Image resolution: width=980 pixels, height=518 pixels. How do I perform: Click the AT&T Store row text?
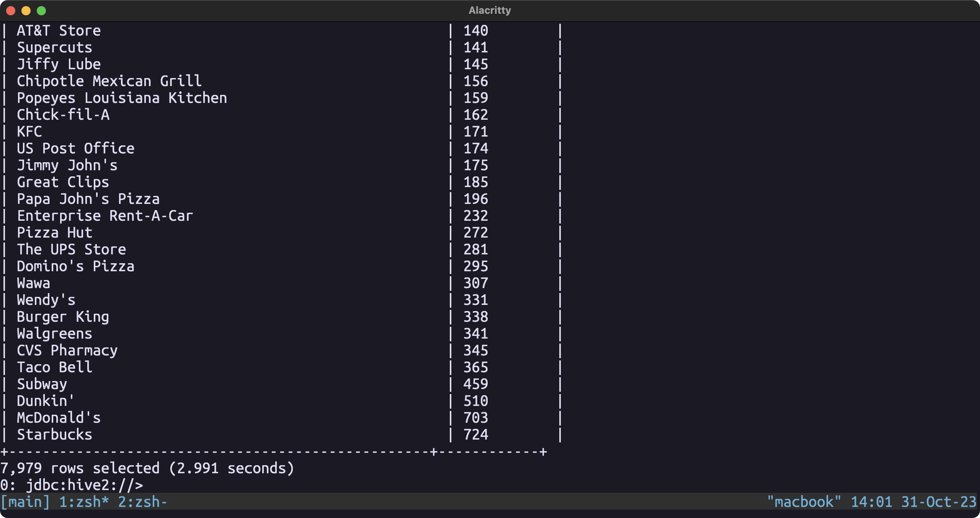click(59, 31)
